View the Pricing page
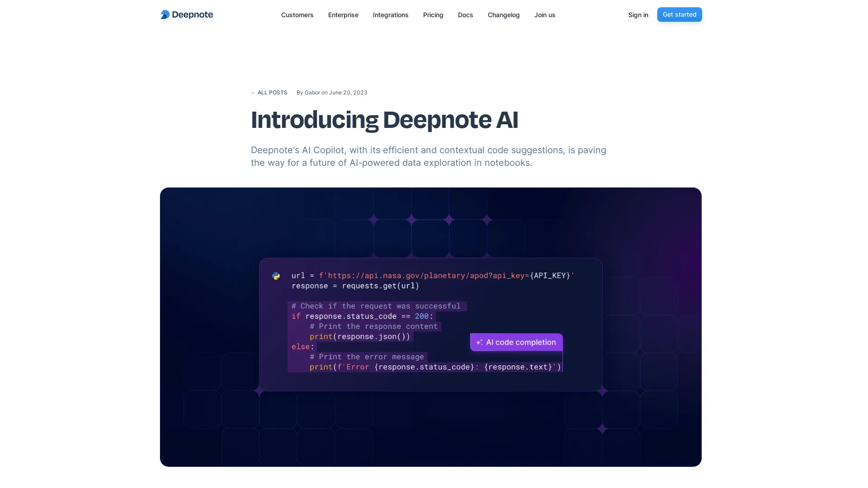Screen dimensions: 868x488 tap(433, 15)
